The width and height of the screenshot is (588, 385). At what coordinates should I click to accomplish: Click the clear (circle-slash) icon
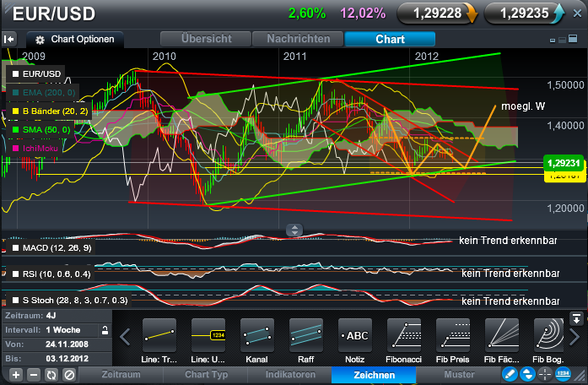click(69, 375)
